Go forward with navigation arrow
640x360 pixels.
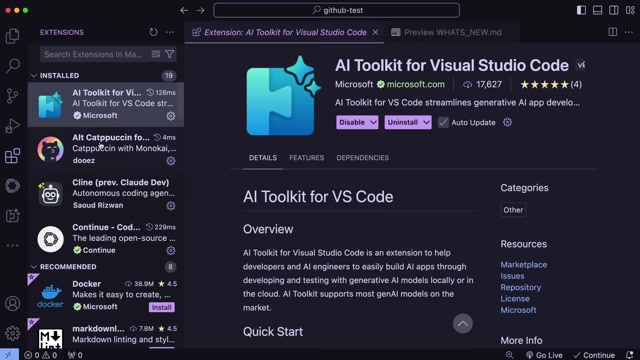pyautogui.click(x=200, y=10)
